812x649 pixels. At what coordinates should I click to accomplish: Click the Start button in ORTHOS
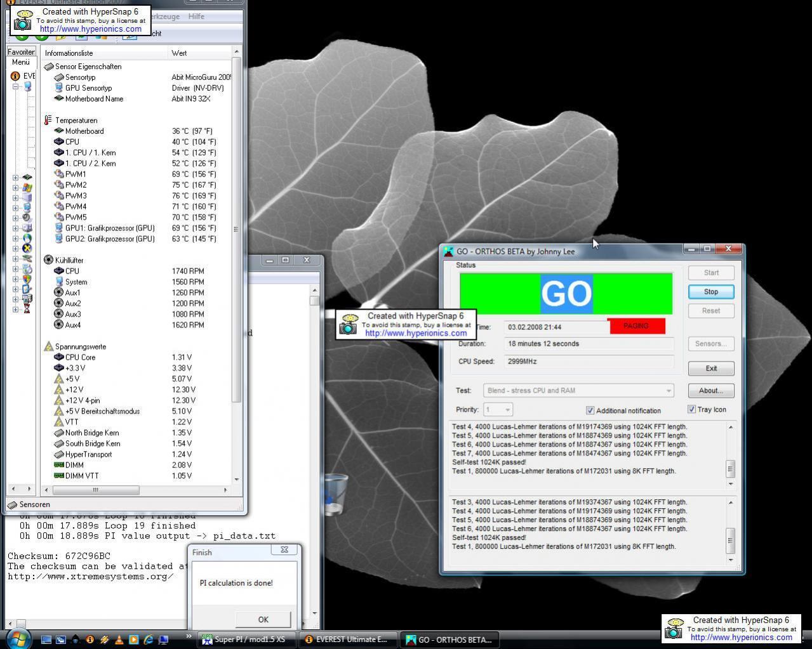tap(711, 273)
